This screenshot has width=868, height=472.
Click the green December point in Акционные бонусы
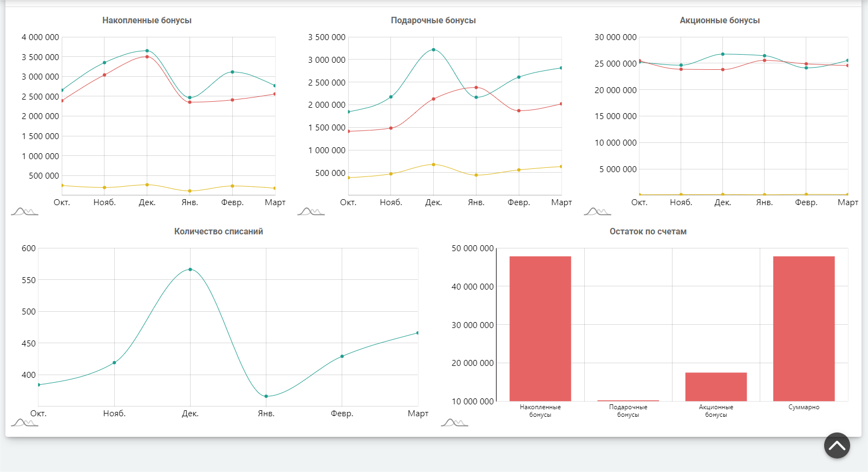click(722, 54)
